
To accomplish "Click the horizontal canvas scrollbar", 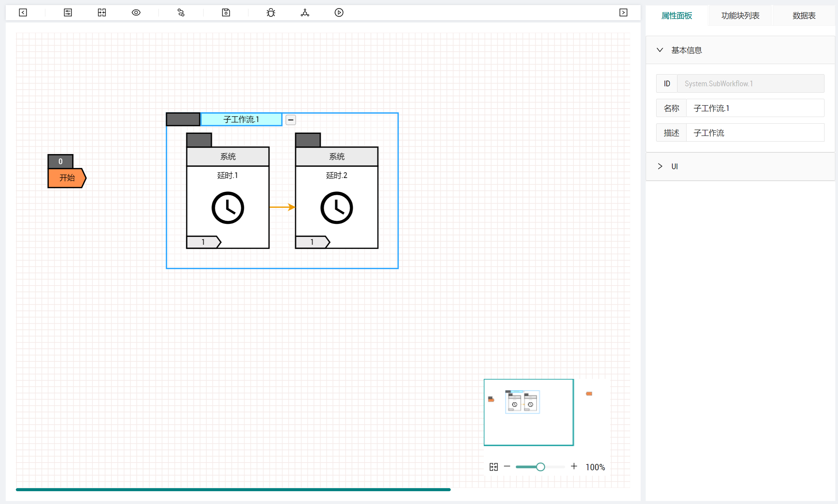I will (233, 490).
